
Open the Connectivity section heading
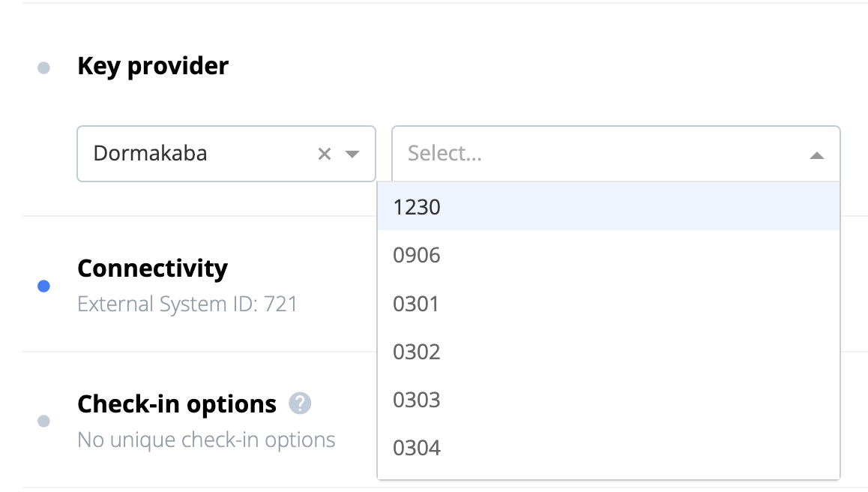pos(152,268)
